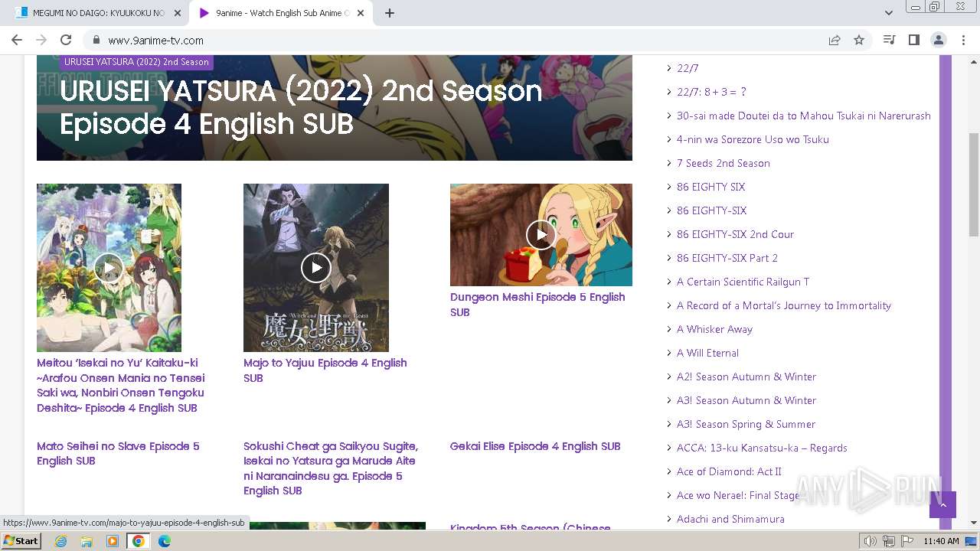
Task: Share this page icon in address bar
Action: pyautogui.click(x=835, y=41)
